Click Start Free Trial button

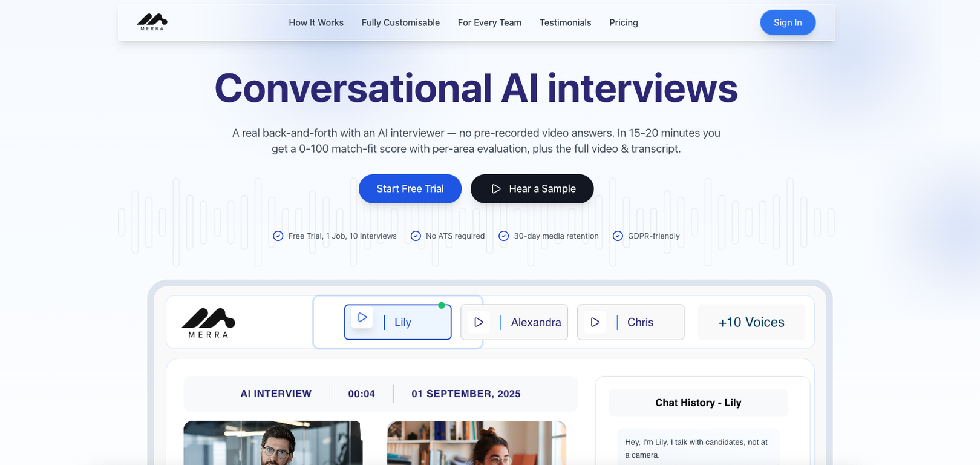(410, 189)
